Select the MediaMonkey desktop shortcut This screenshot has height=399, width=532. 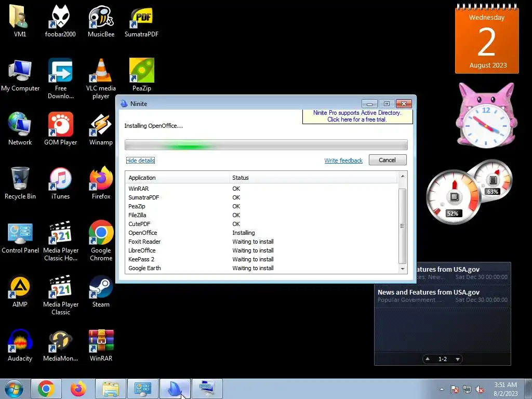(60, 345)
